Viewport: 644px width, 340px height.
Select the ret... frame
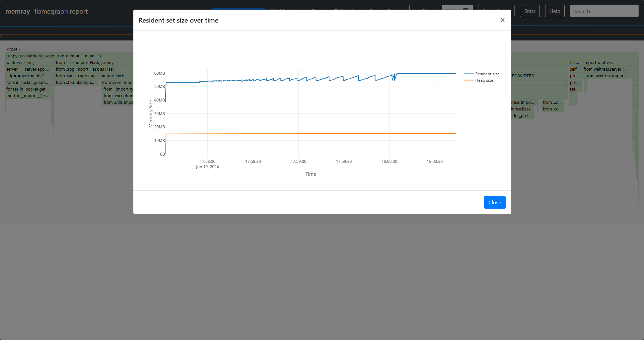coord(575,89)
